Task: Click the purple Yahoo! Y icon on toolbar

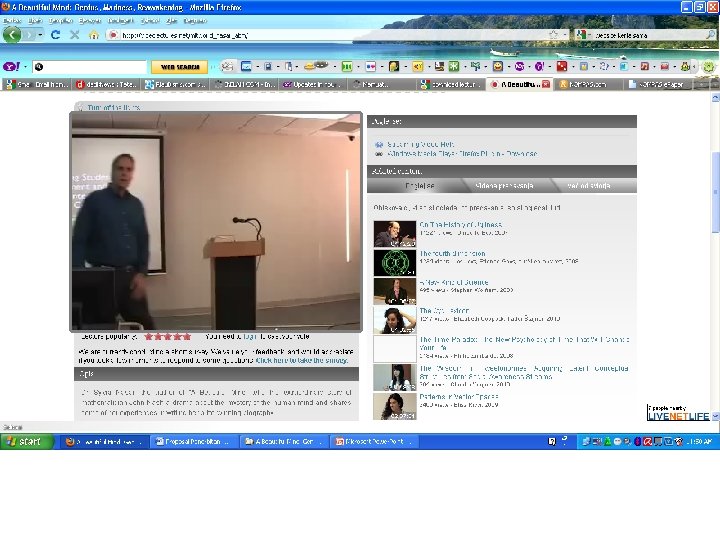Action: click(540, 67)
